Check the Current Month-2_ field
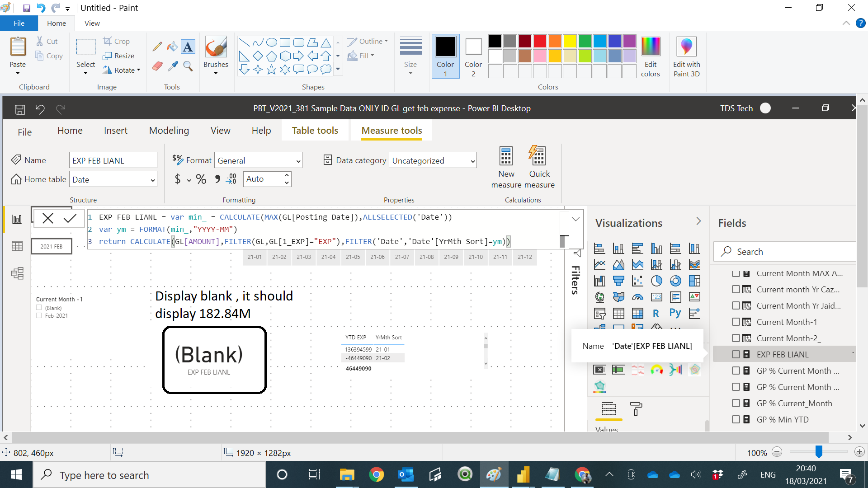The height and width of the screenshot is (488, 868). pos(736,338)
